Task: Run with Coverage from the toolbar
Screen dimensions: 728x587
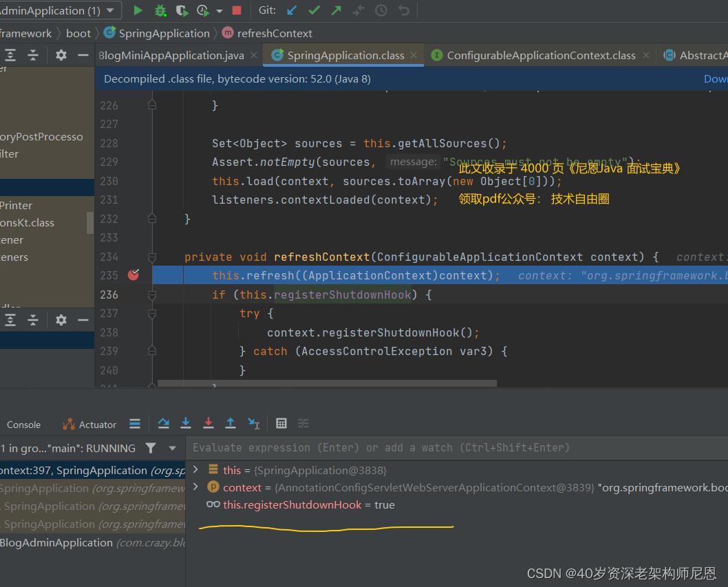Action: coord(182,10)
